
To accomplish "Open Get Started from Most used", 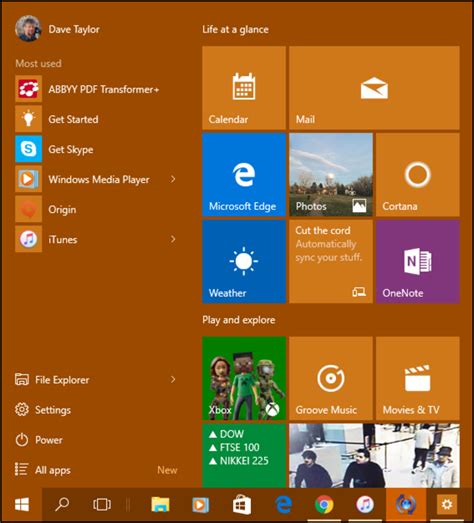I will click(x=97, y=119).
